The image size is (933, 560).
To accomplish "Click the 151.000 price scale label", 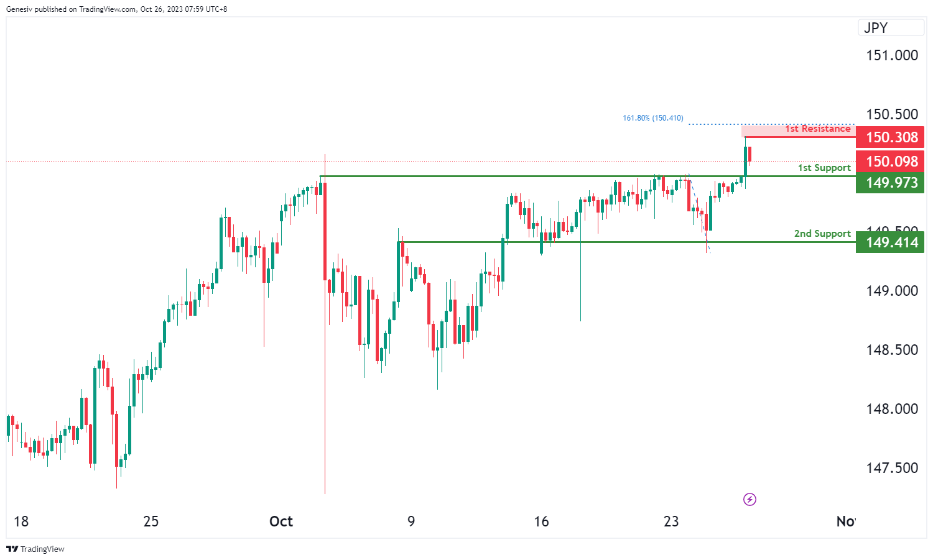I will pos(892,55).
